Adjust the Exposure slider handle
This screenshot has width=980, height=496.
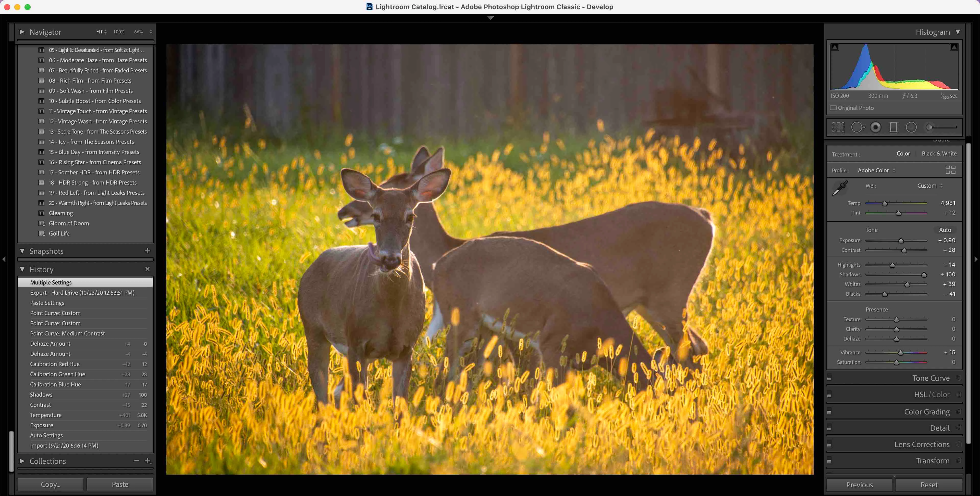click(901, 241)
